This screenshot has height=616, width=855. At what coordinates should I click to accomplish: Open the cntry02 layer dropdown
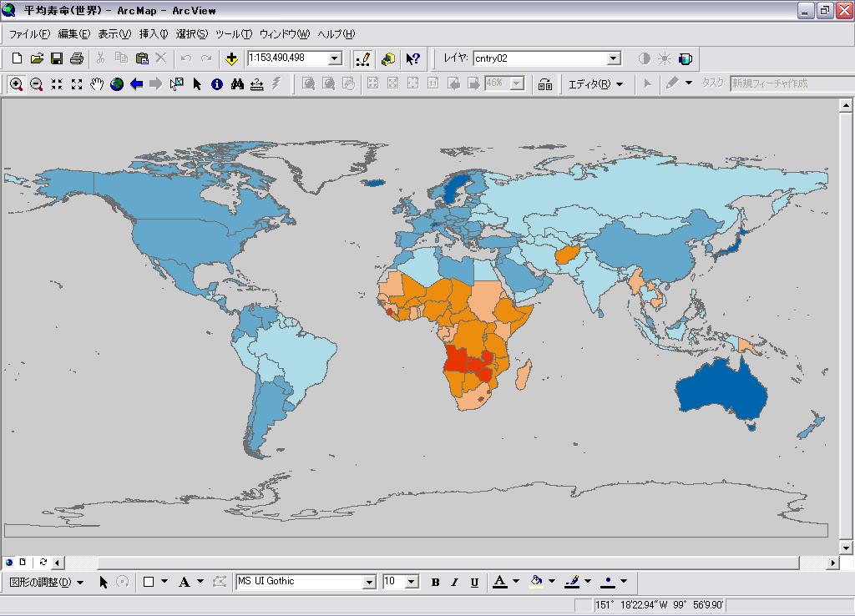click(x=614, y=58)
